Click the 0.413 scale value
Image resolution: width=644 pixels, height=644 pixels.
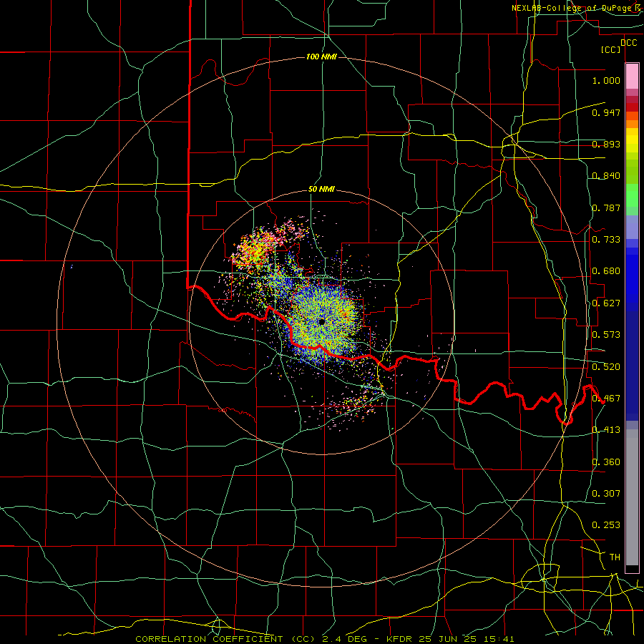[606, 430]
